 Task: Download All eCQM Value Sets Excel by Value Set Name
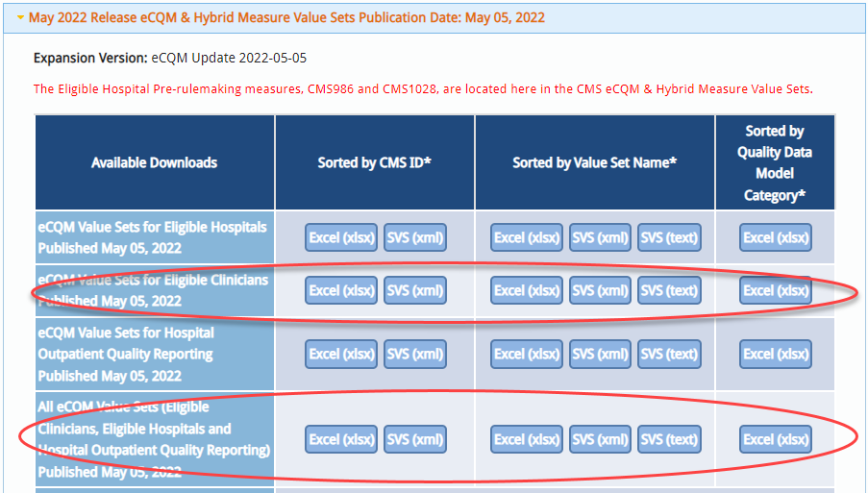coord(527,439)
